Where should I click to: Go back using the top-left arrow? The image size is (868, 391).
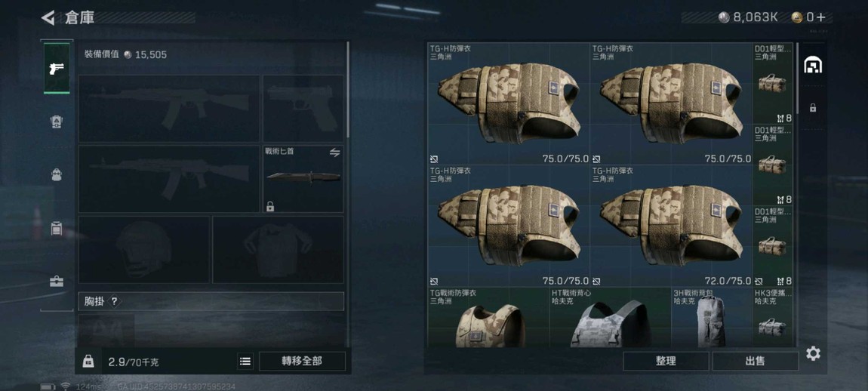(x=48, y=17)
